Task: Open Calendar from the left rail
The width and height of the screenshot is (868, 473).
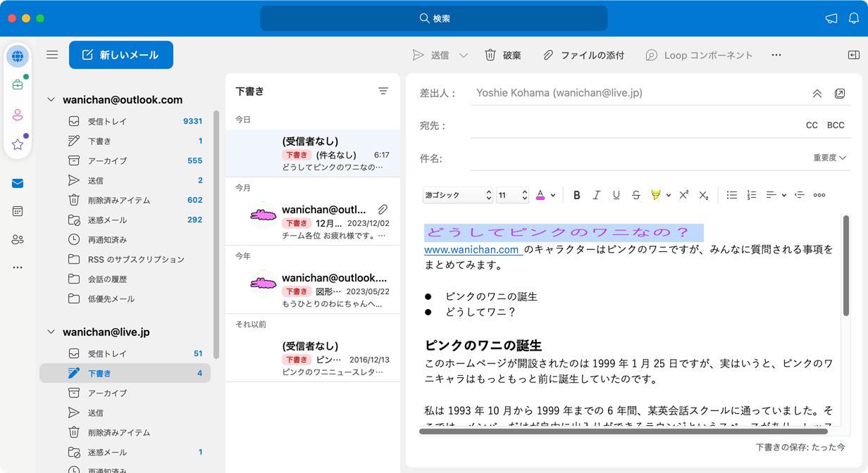Action: click(18, 211)
